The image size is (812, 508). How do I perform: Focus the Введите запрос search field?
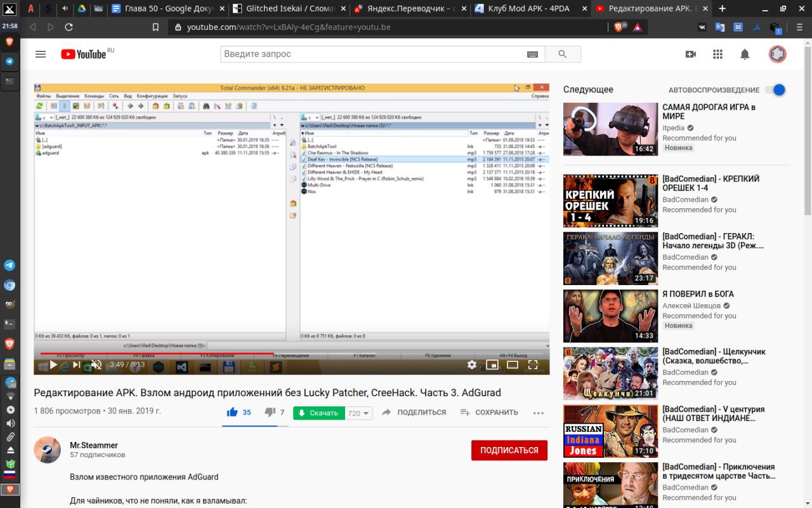(374, 54)
